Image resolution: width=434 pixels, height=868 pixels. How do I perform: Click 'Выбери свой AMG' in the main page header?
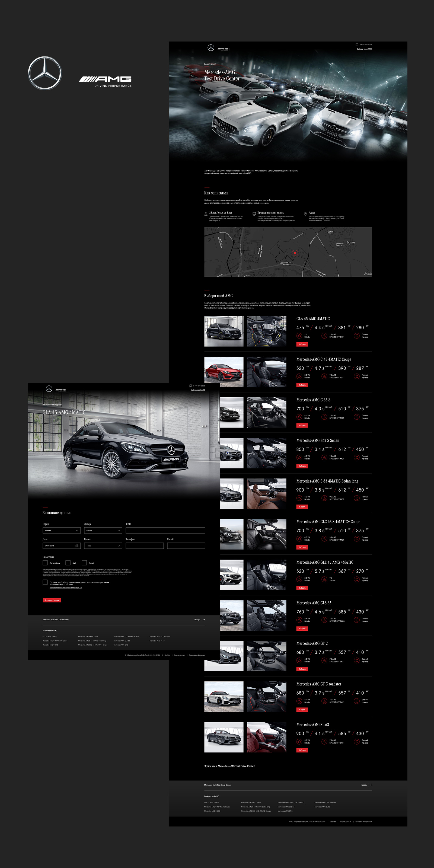[364, 49]
